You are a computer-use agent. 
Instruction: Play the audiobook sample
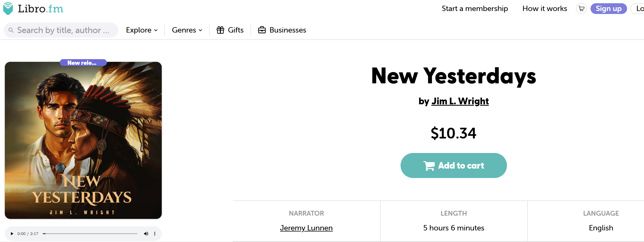[x=12, y=234]
